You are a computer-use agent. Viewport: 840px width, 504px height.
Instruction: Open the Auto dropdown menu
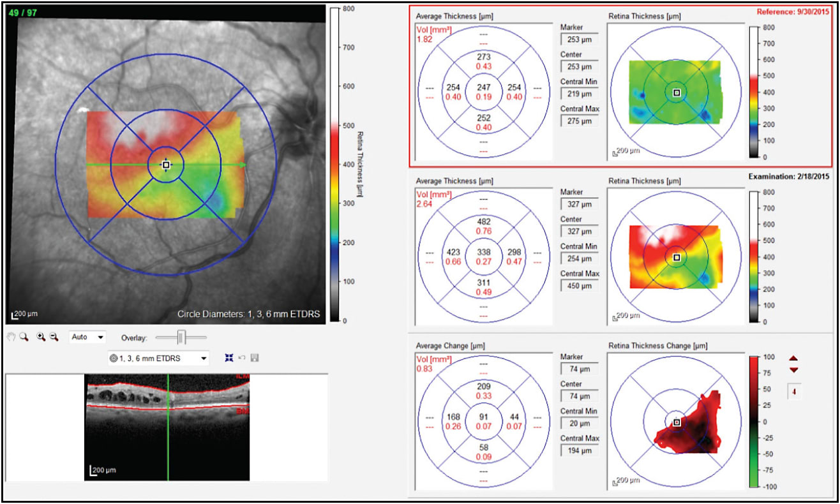(100, 337)
